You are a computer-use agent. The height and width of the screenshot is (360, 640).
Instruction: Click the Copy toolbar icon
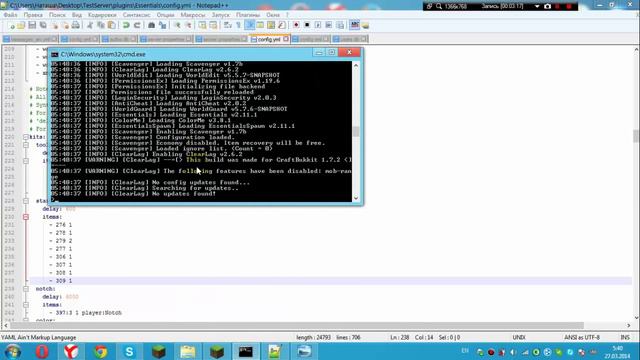coord(101,25)
